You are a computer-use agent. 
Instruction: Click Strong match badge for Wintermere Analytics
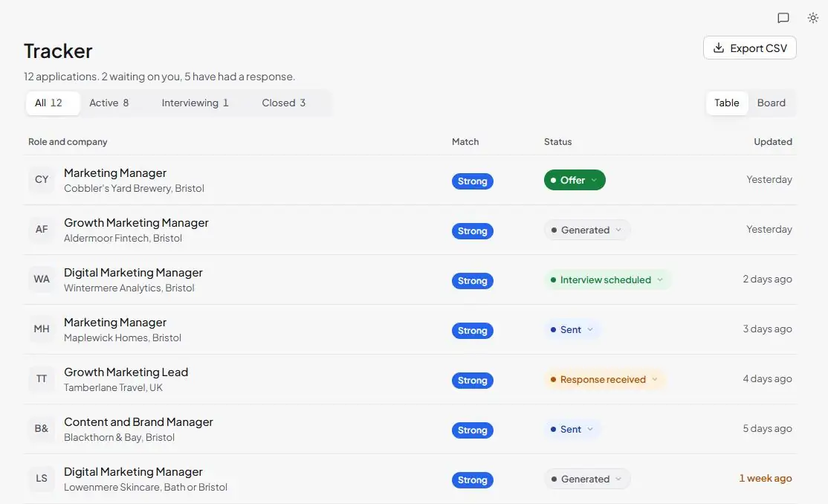coord(472,280)
